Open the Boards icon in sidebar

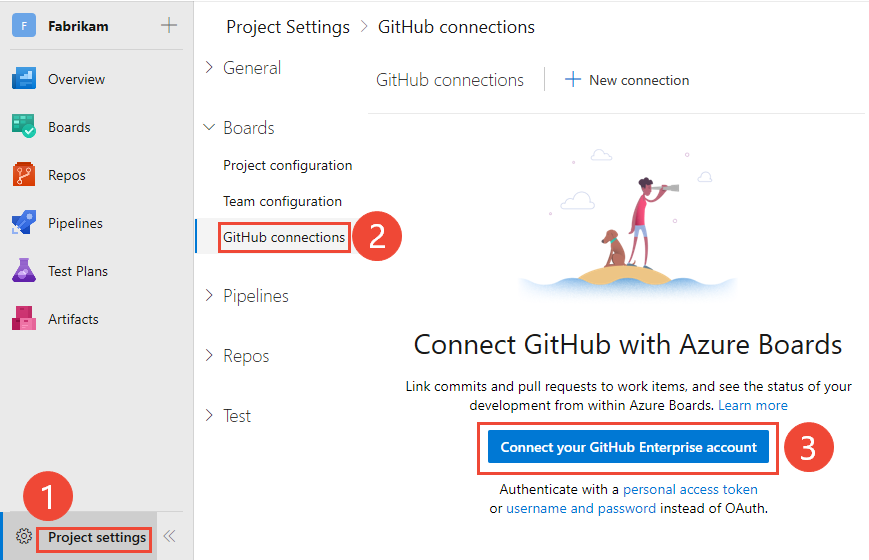(x=24, y=127)
